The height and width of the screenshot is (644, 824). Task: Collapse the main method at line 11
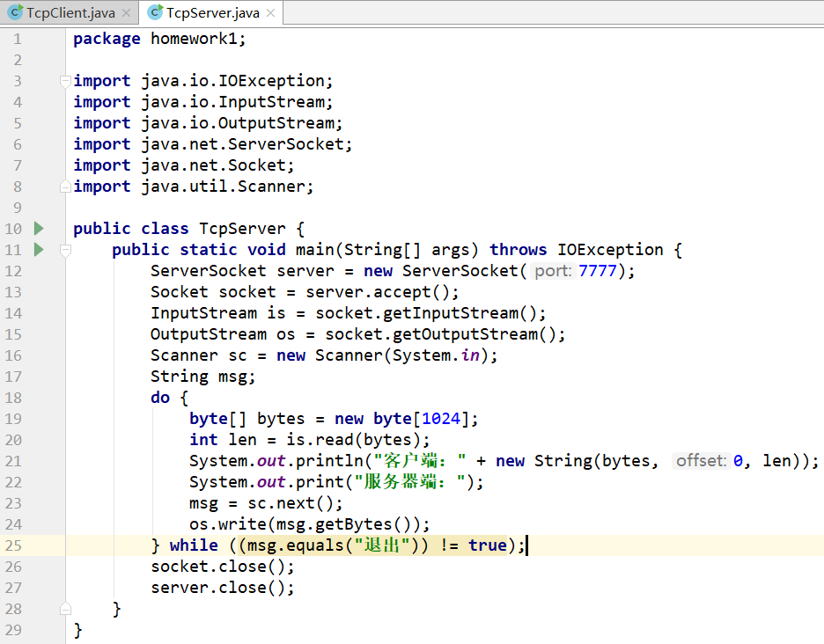point(65,251)
